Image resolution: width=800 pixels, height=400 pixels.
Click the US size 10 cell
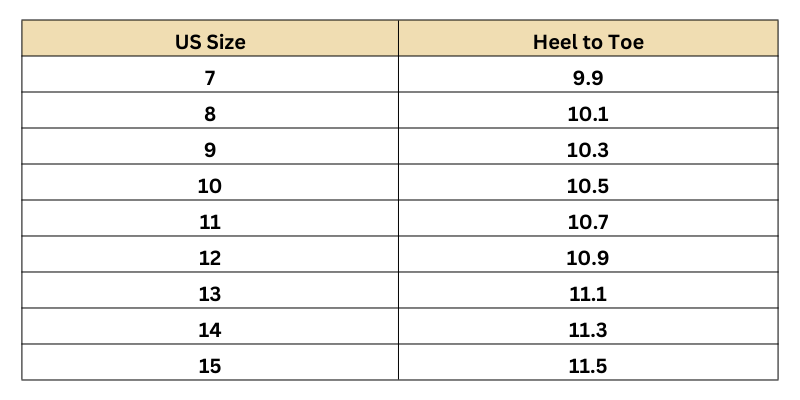click(210, 186)
